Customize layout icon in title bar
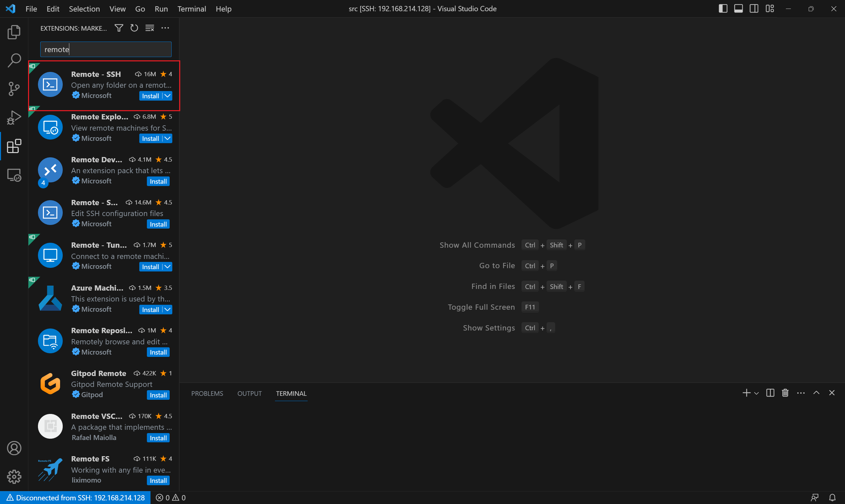Viewport: 845px width, 504px height. [x=770, y=9]
